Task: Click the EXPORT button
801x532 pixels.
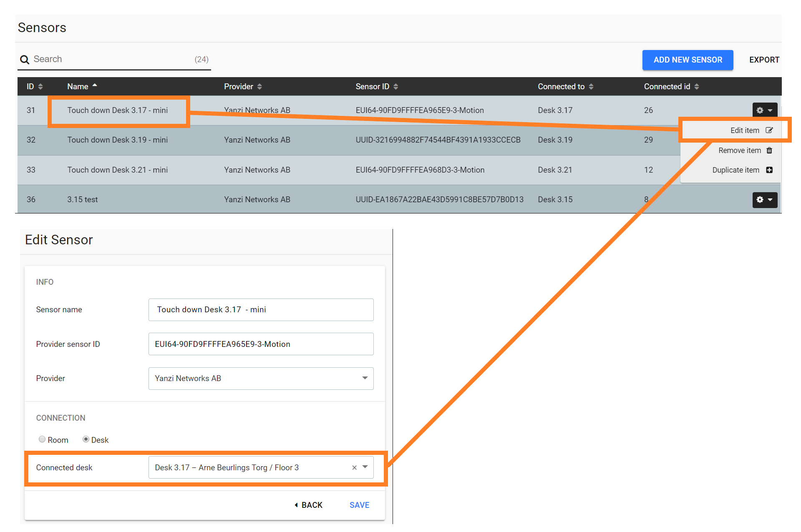Action: (764, 60)
